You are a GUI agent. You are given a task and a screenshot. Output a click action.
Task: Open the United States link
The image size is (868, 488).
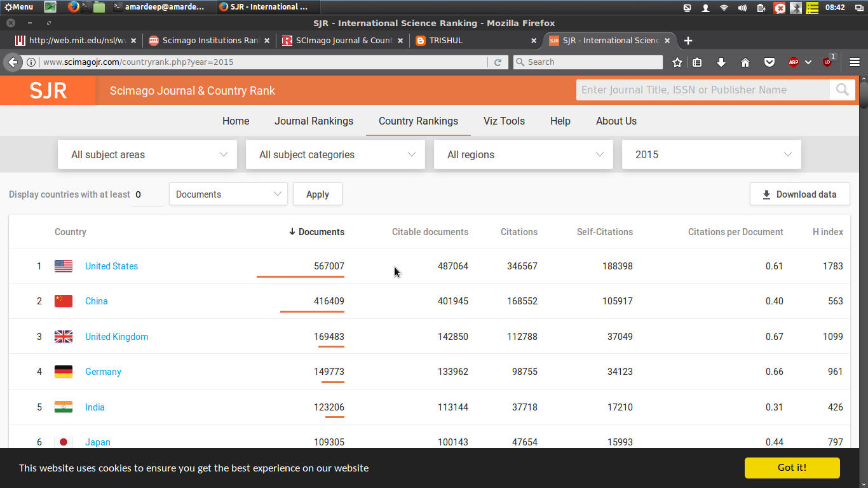click(111, 266)
